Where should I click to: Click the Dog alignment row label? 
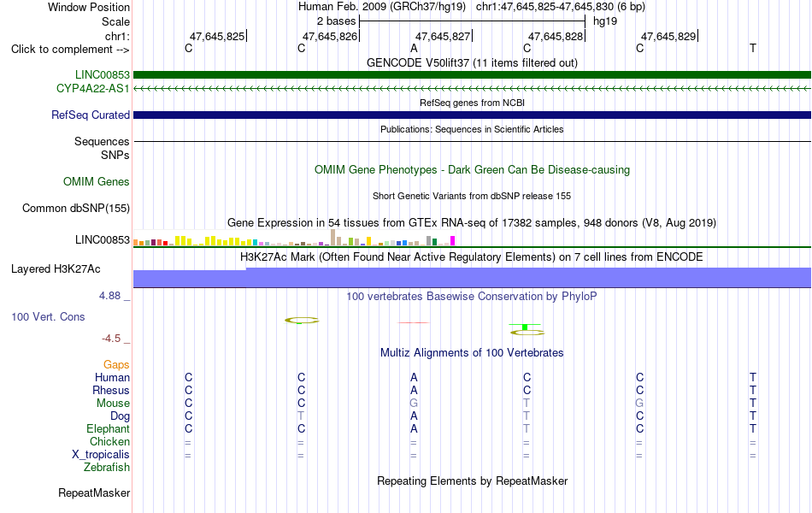[x=120, y=416]
